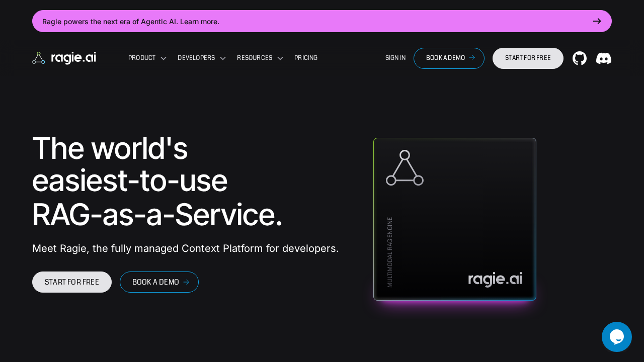Open the Pricing menu item
This screenshot has width=644, height=362.
click(306, 58)
